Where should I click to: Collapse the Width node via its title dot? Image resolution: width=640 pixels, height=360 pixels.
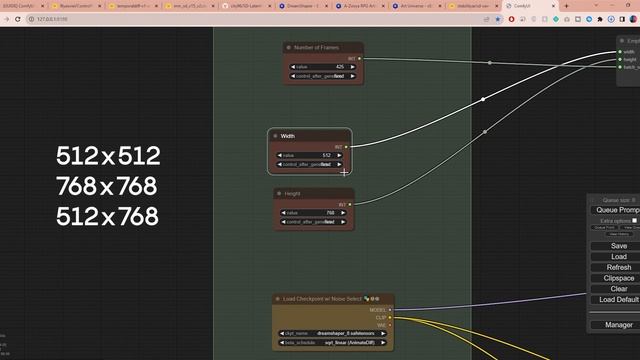275,136
